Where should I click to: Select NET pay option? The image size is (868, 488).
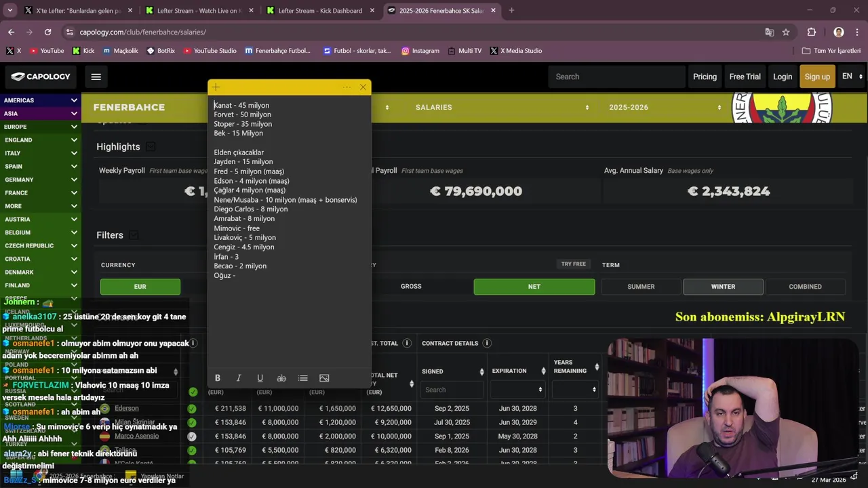point(534,287)
